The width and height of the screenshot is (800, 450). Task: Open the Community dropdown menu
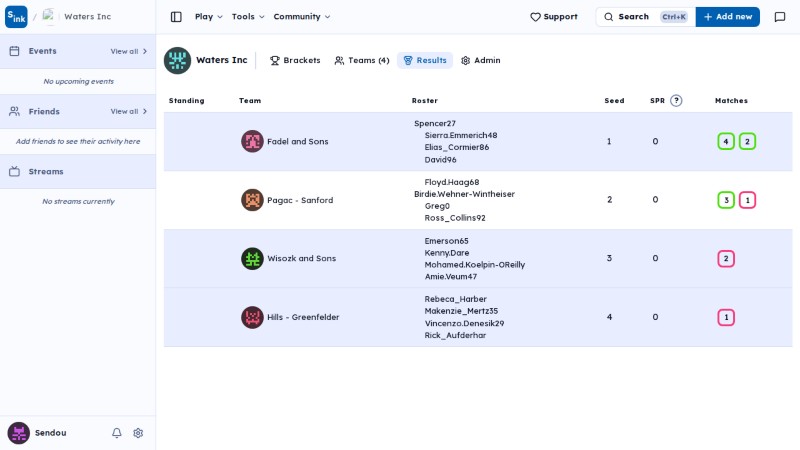(x=302, y=17)
